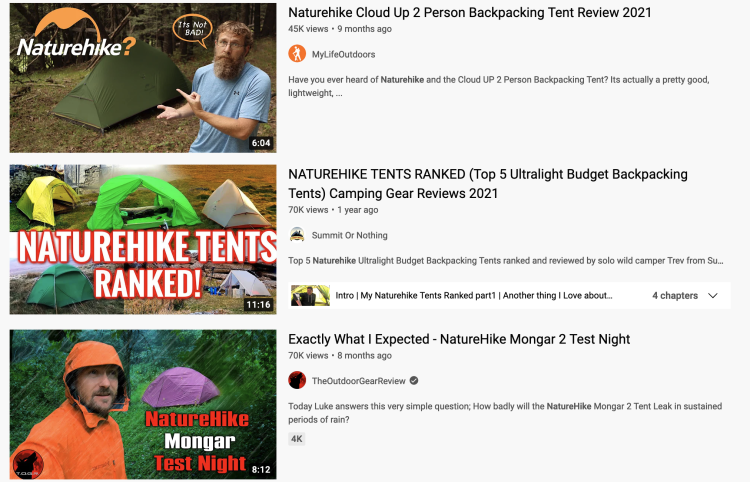Image resolution: width=750 pixels, height=482 pixels.
Task: Expand the 4 chapters chevron
Action: [713, 296]
